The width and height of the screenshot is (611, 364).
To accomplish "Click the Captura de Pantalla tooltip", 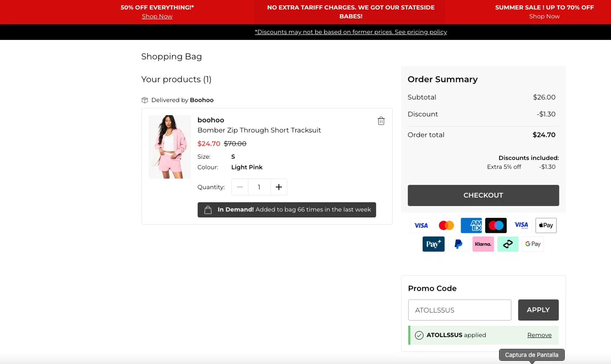I will pos(532,355).
